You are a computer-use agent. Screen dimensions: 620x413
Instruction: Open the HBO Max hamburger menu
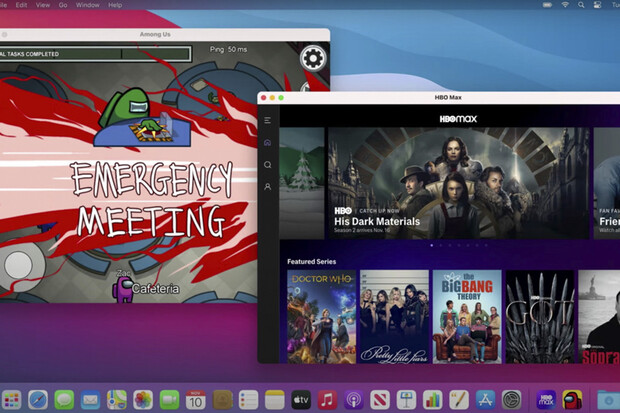267,120
